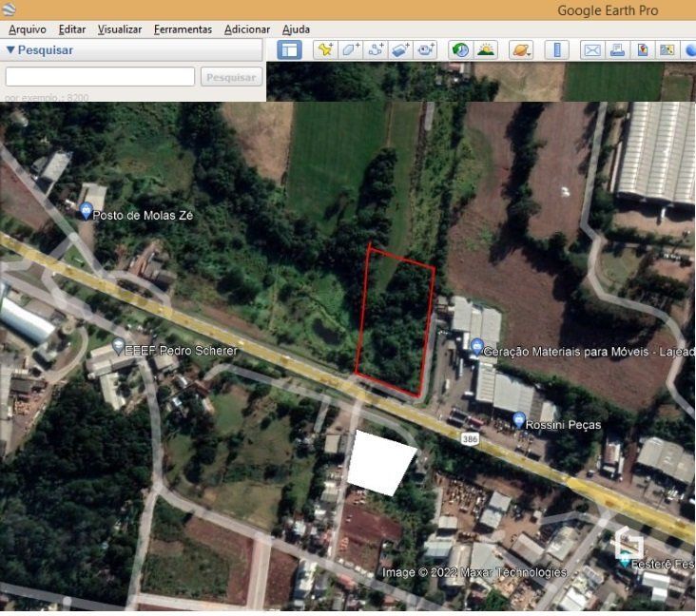Open the Arquivo menu
This screenshot has height=616, width=696.
point(28,29)
